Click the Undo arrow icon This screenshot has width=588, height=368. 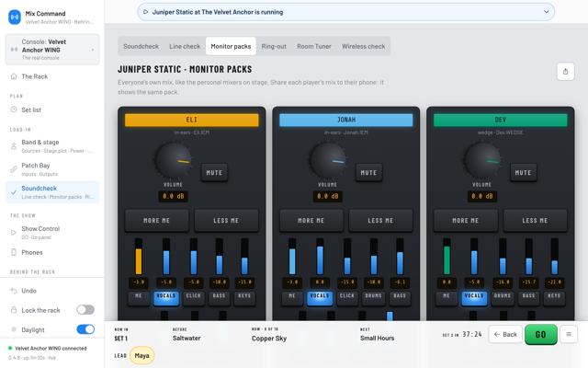(14, 291)
